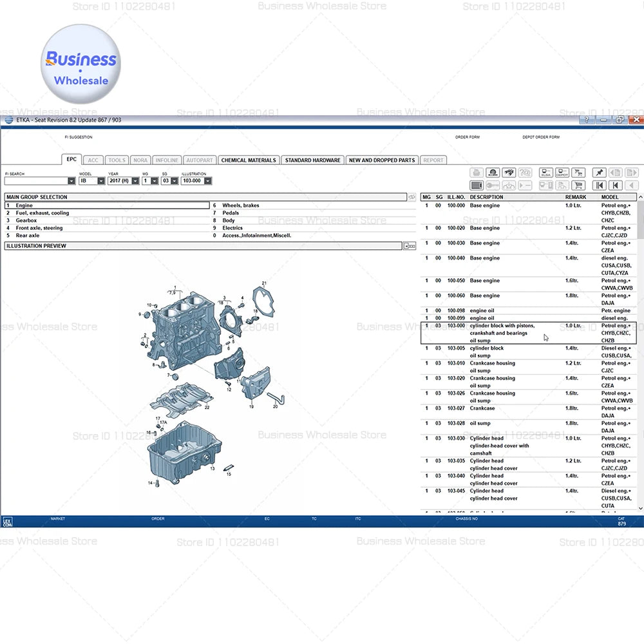The width and height of the screenshot is (644, 644).
Task: Jump to first record arrow icon
Action: pos(599,185)
